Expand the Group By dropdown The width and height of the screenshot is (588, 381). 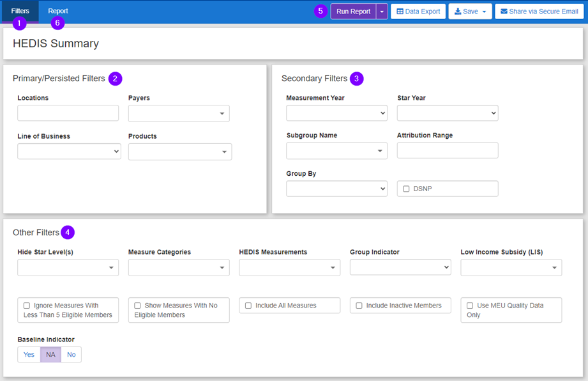[x=336, y=189]
